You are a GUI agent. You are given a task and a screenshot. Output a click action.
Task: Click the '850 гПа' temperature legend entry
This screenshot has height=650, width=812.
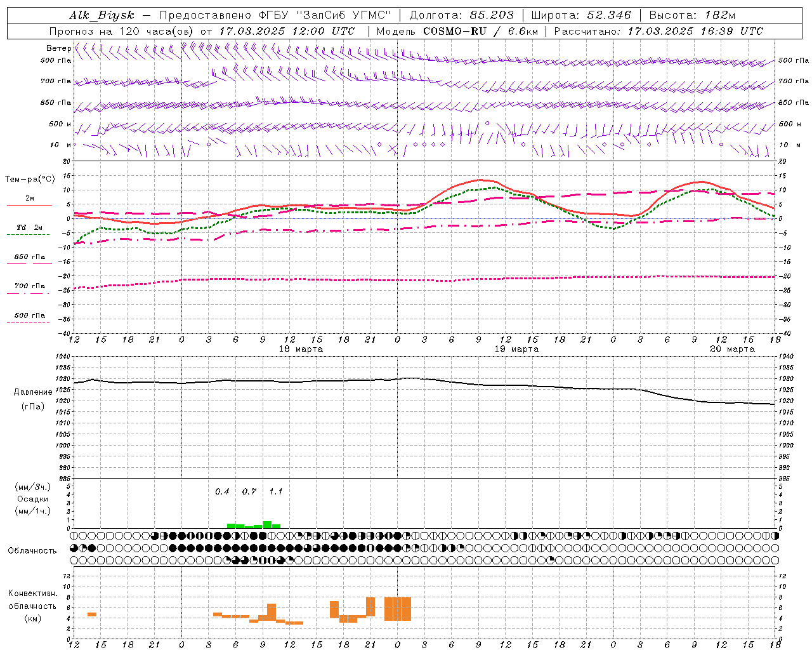(29, 257)
